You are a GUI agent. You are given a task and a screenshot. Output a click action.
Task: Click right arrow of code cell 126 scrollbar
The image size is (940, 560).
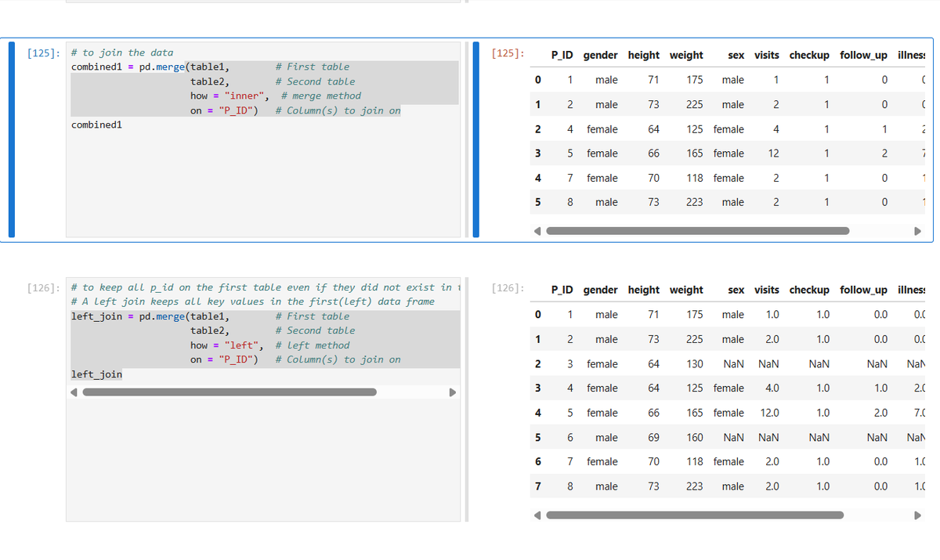[452, 392]
